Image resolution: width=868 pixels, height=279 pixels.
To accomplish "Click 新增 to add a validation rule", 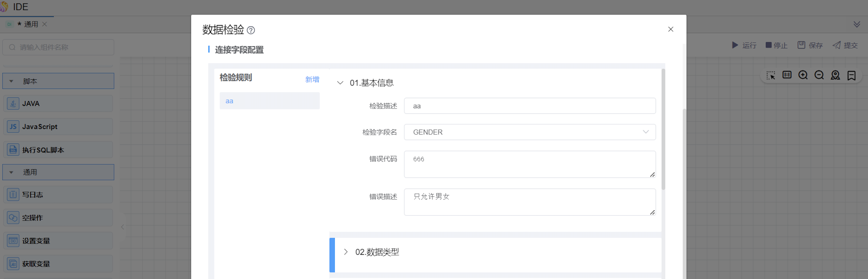I will [x=312, y=79].
